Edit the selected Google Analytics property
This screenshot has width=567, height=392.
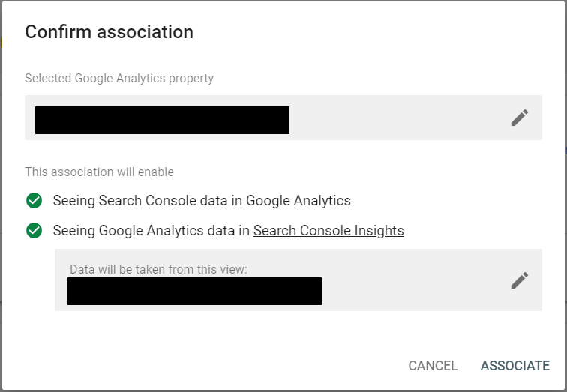(x=520, y=118)
